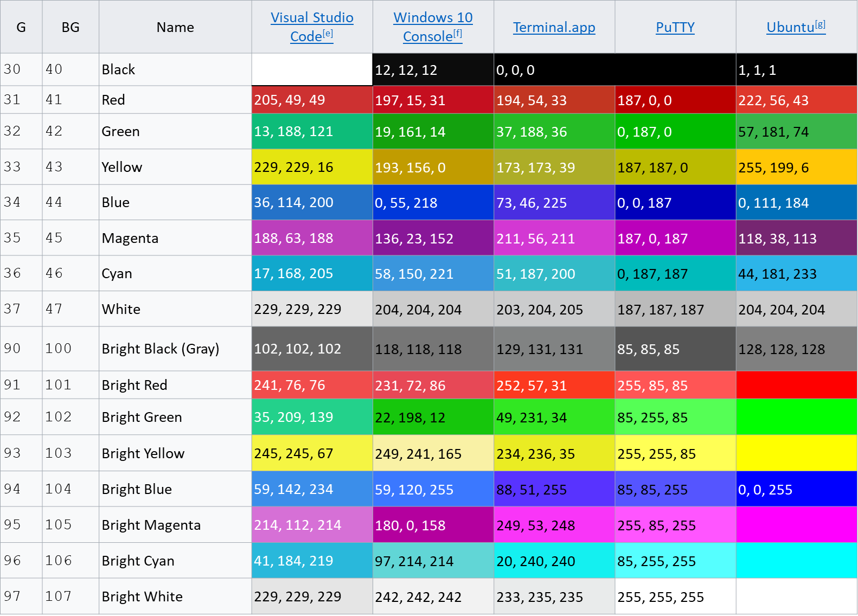The width and height of the screenshot is (858, 616).
Task: Select the background code 107 cell
Action: tap(71, 596)
